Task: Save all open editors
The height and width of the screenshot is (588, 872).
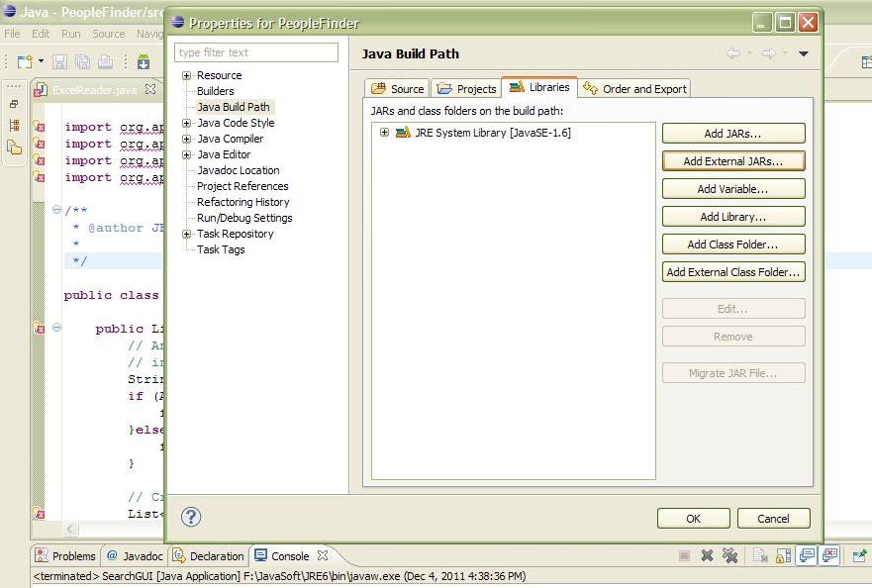Action: [x=82, y=61]
